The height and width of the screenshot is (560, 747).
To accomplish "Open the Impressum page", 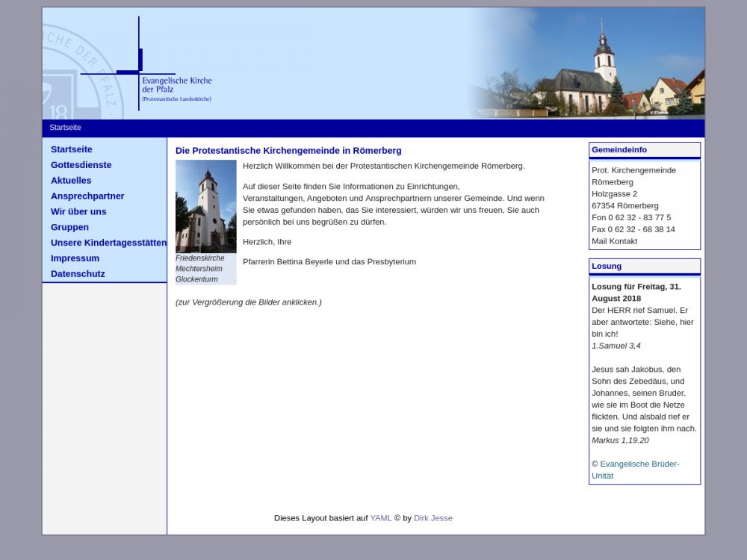I will [x=75, y=258].
